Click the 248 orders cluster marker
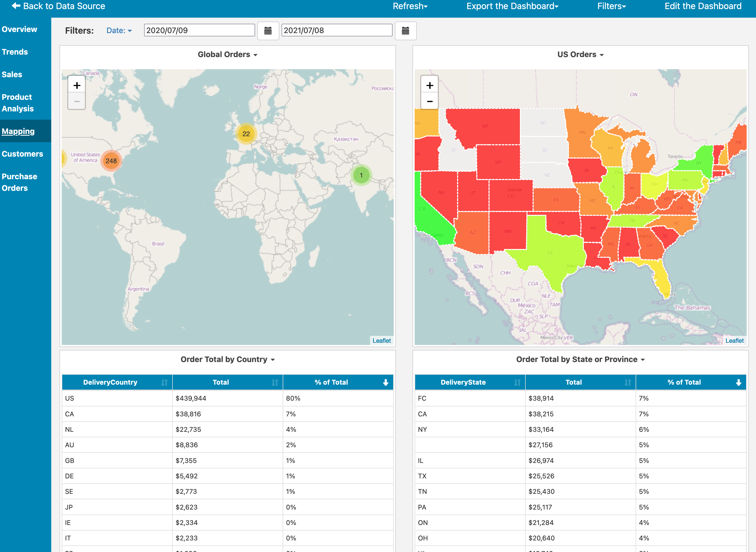The width and height of the screenshot is (756, 552). [x=111, y=161]
